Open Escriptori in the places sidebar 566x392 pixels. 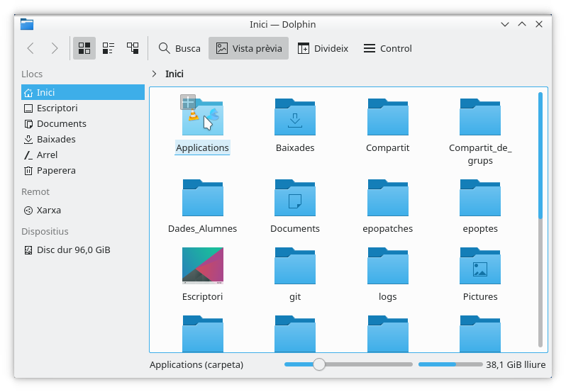click(83, 108)
